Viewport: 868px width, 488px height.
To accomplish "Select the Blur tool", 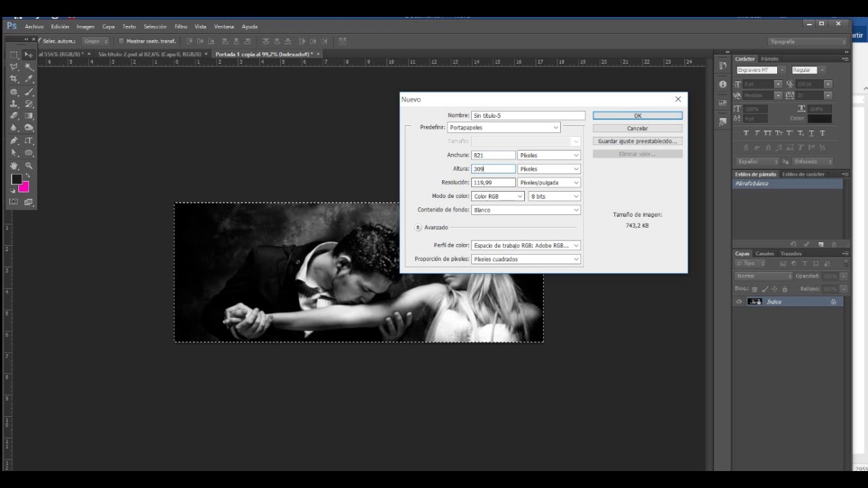I will pyautogui.click(x=14, y=127).
